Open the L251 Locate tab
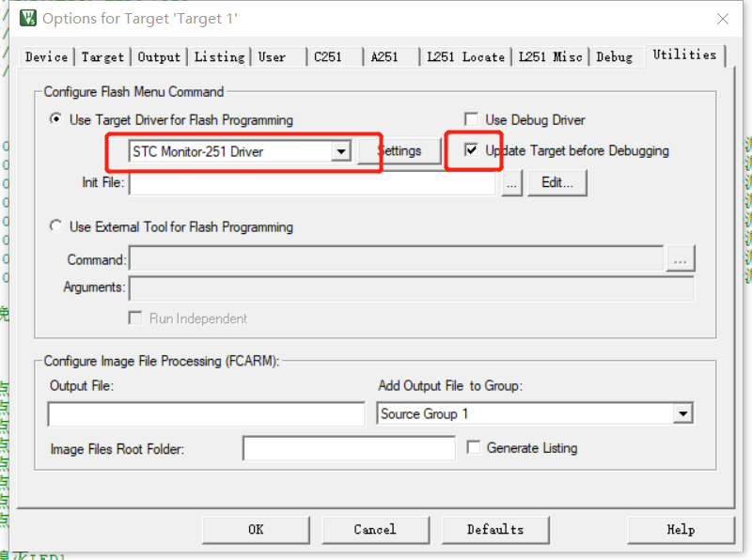Viewport: 752px width, 560px height. 465,57
